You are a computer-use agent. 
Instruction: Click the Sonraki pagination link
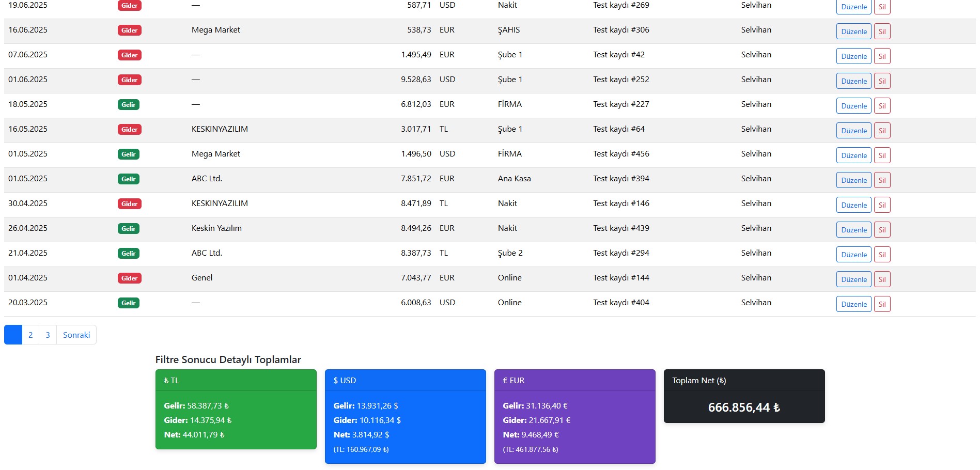pos(76,335)
